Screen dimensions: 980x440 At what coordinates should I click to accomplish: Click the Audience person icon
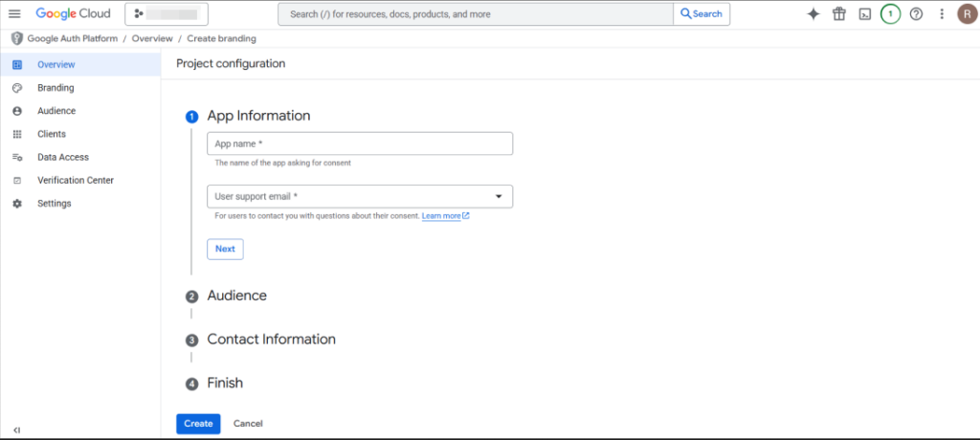click(x=17, y=111)
